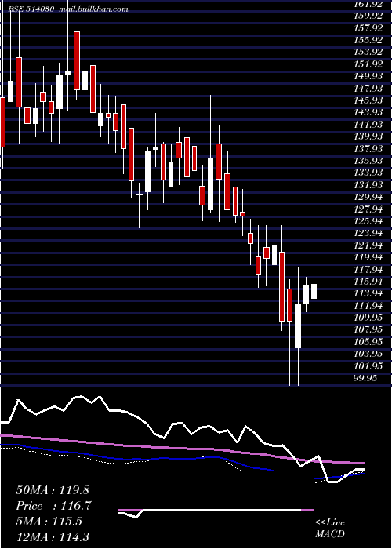
Task: Click the 113.94 price axis label
Action: [368, 293]
